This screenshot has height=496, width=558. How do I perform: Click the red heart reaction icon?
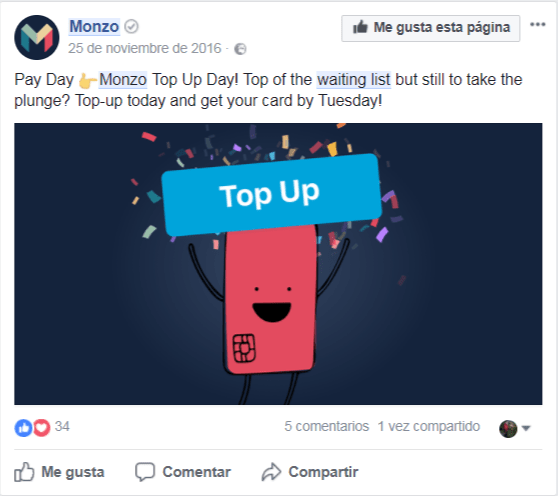point(42,427)
